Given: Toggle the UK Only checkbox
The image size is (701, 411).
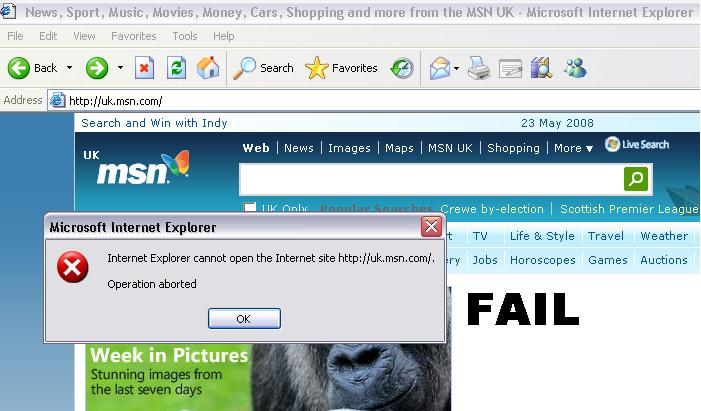Looking at the screenshot, I should [x=249, y=208].
